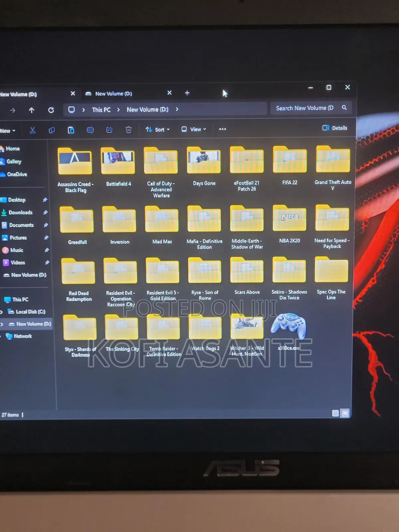Unpin Documents from Quick access
This screenshot has width=399, height=532.
(x=46, y=225)
